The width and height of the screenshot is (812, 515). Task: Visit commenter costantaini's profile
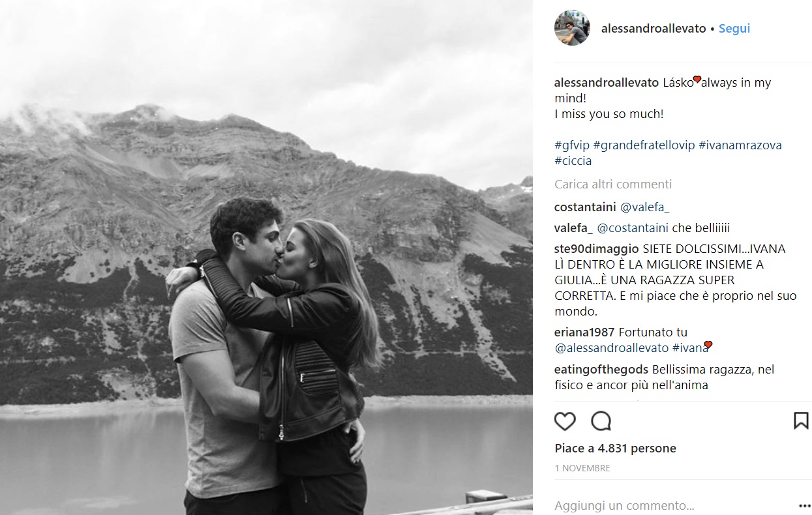585,207
